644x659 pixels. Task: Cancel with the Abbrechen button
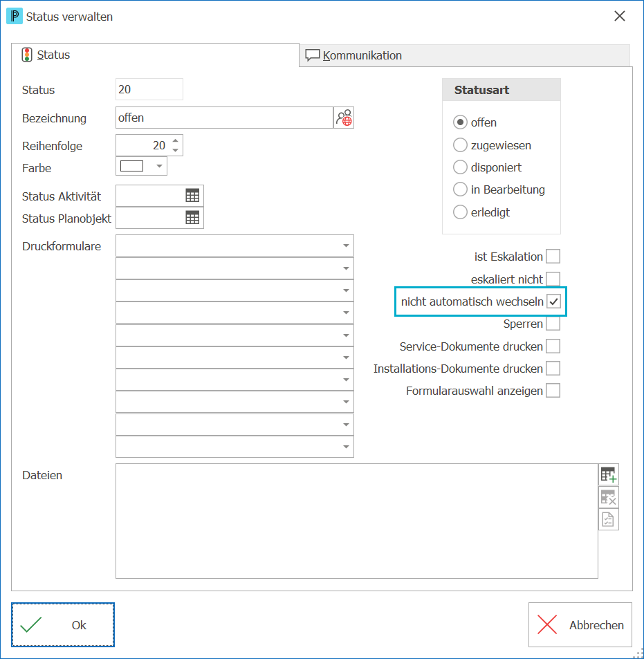pos(580,624)
